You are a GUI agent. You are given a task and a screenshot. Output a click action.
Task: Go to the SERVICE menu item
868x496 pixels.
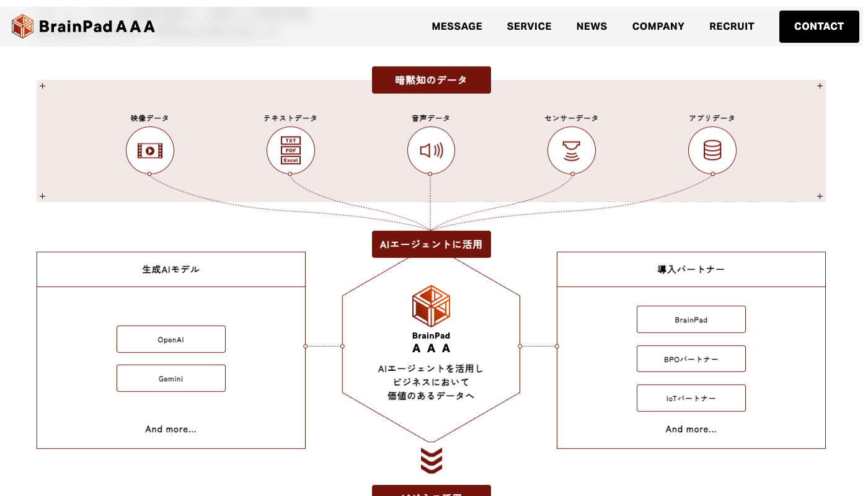pyautogui.click(x=529, y=27)
